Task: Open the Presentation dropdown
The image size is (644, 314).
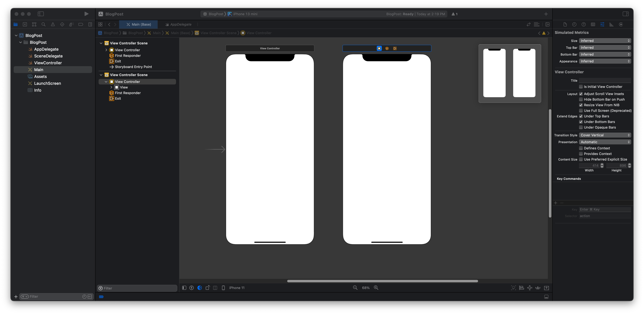Action: tap(605, 142)
